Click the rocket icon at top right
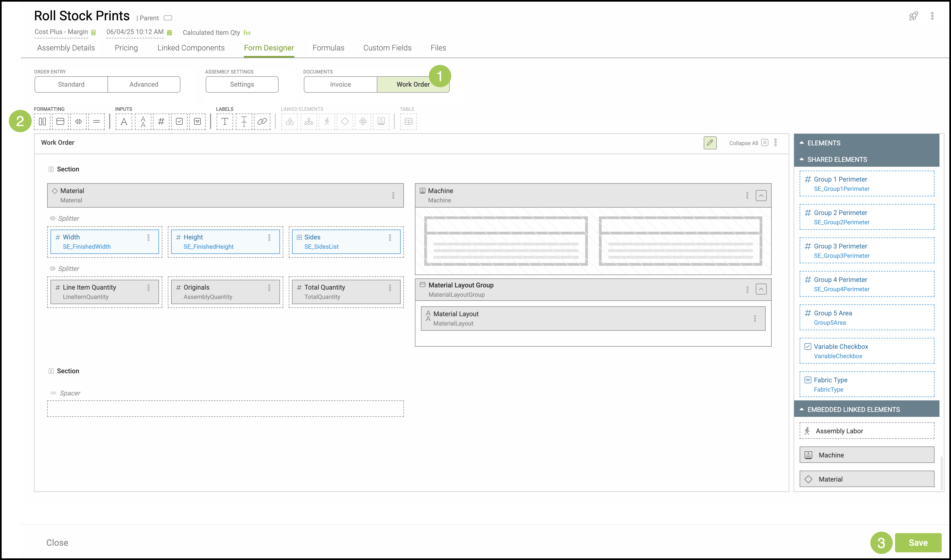The height and width of the screenshot is (560, 951). 913,16
